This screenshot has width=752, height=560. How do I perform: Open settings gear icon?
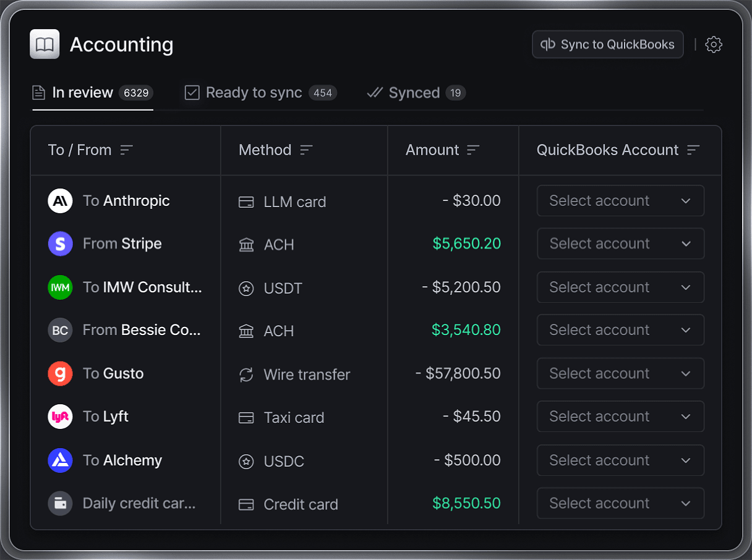point(714,45)
